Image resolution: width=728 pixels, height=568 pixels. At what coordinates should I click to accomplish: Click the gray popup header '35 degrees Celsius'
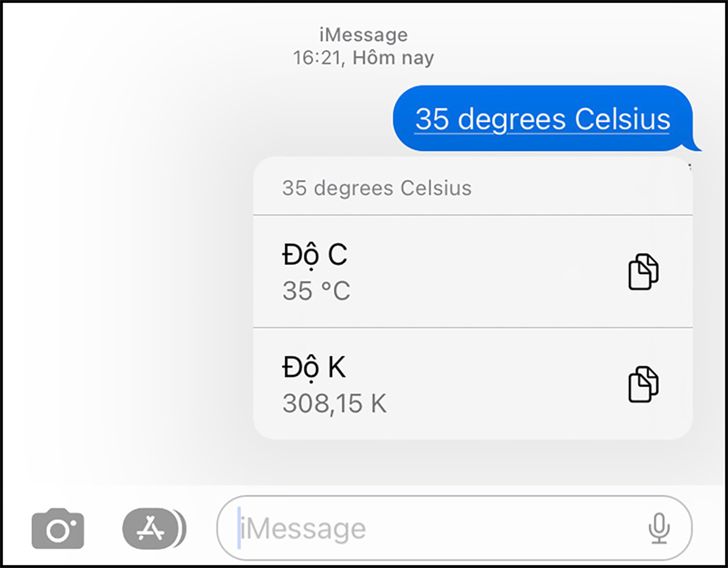pyautogui.click(x=377, y=189)
